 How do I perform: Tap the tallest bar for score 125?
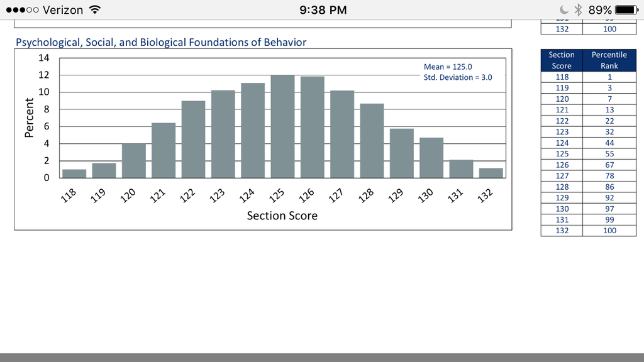tap(282, 126)
